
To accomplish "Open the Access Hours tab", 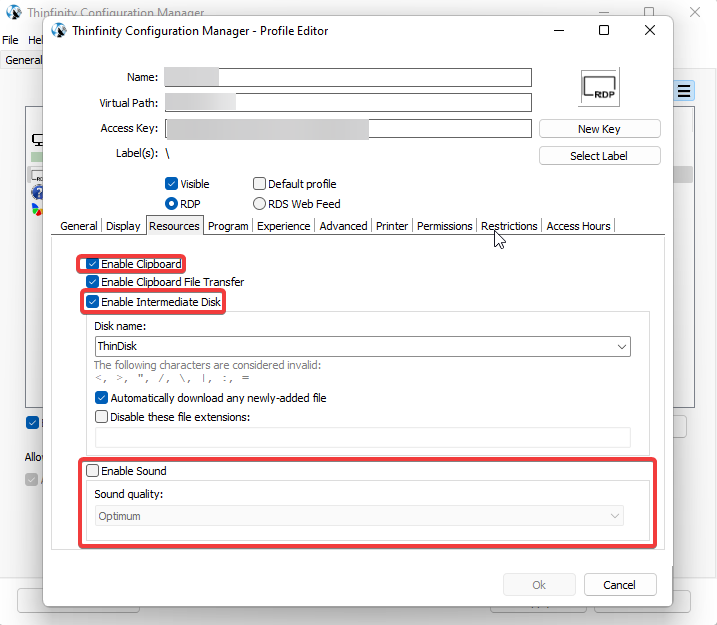I will (x=578, y=226).
